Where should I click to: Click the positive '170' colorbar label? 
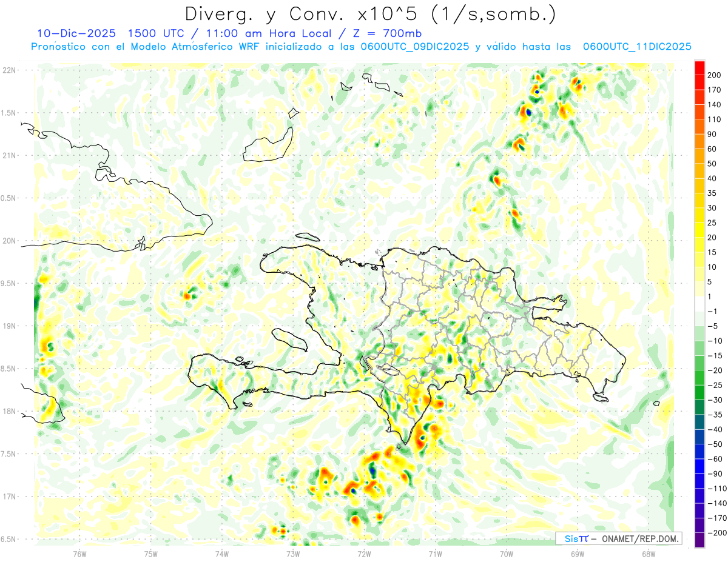714,90
